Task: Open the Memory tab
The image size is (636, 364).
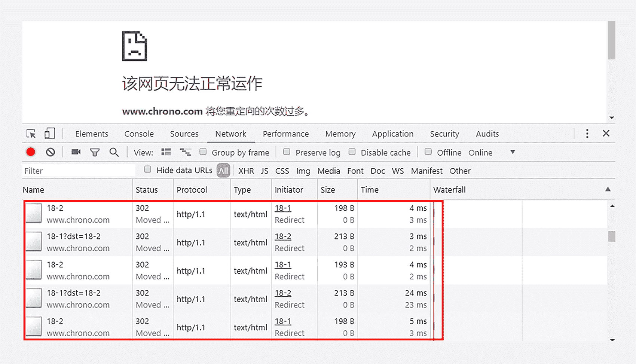Action: click(340, 134)
